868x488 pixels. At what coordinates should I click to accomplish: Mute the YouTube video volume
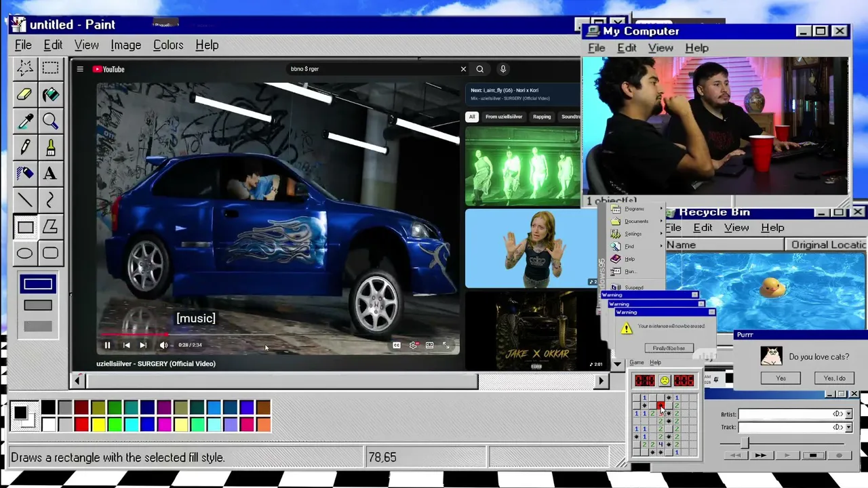click(x=163, y=345)
